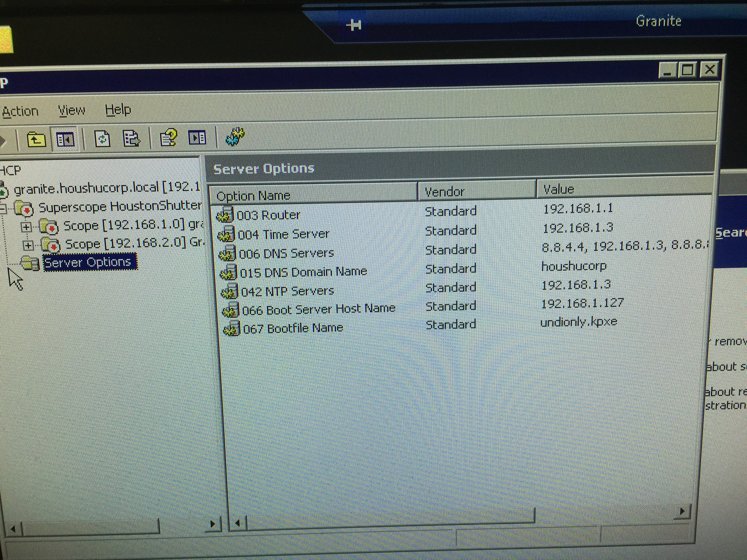This screenshot has width=747, height=560.
Task: Open Help via question mark toolbar icon
Action: pyautogui.click(x=168, y=137)
